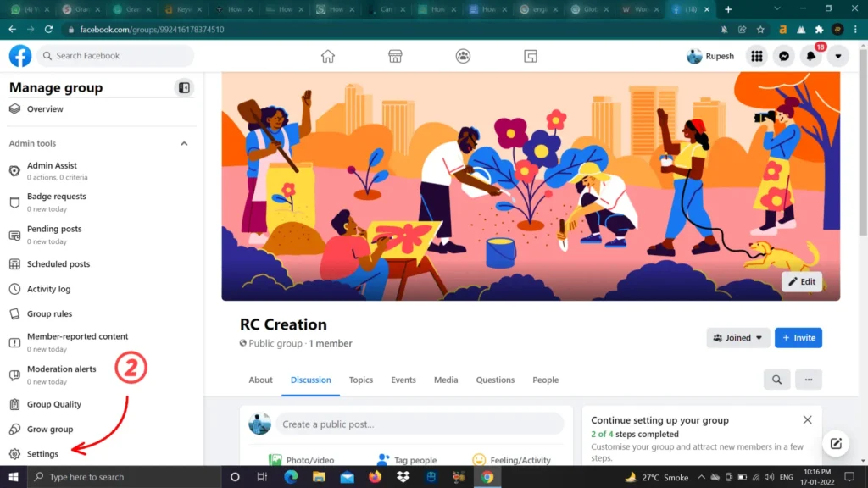Open Moderation alerts
Viewport: 868px width, 488px height.
point(61,374)
